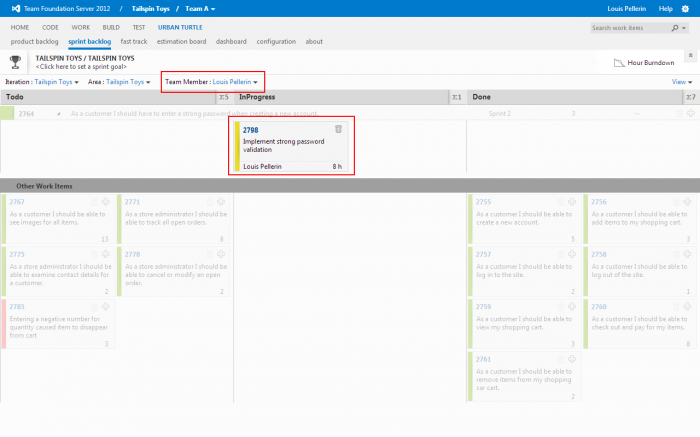Click the add icon on card 2775
The width and height of the screenshot is (700, 437).
(x=106, y=254)
